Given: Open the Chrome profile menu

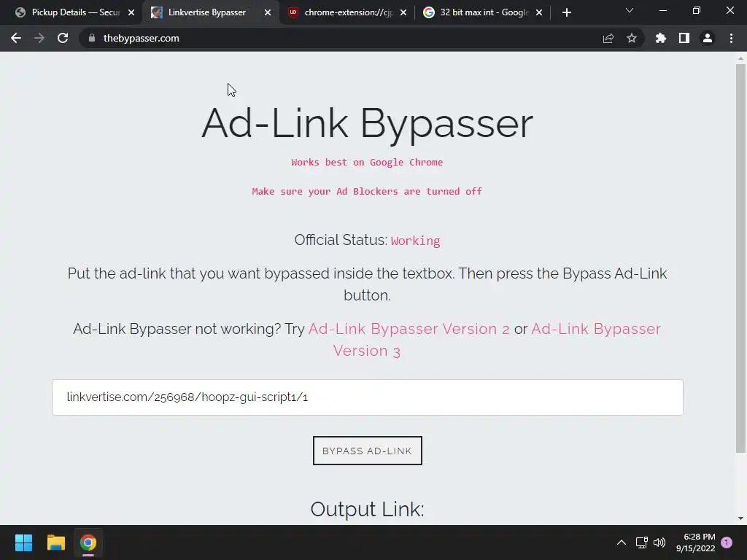Looking at the screenshot, I should coord(708,38).
